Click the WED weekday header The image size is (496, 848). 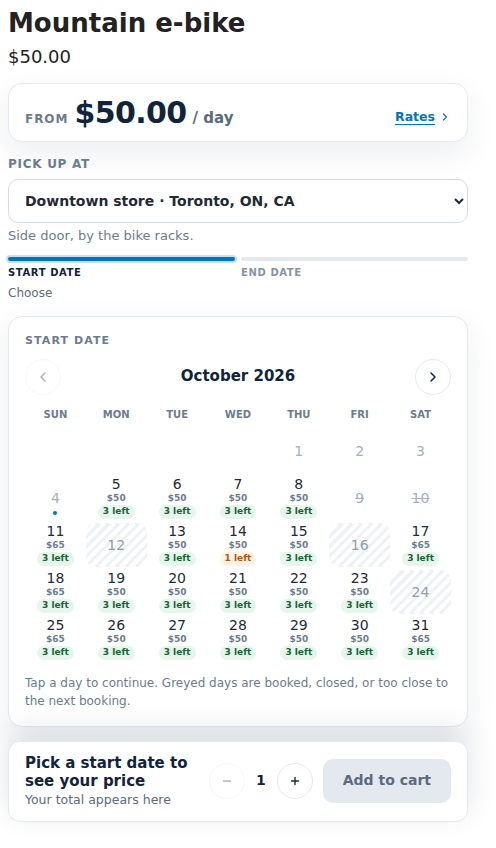pyautogui.click(x=238, y=414)
